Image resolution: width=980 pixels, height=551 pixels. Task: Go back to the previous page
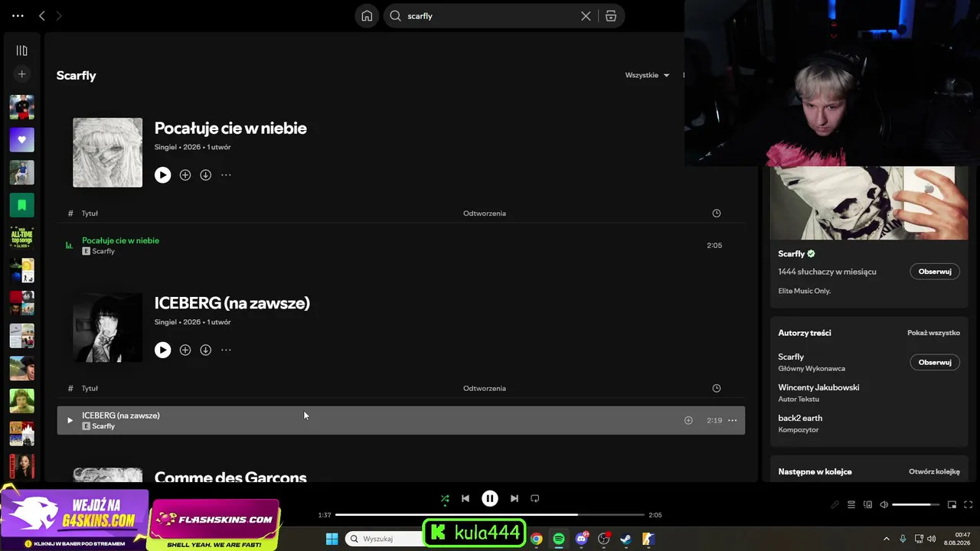(42, 15)
